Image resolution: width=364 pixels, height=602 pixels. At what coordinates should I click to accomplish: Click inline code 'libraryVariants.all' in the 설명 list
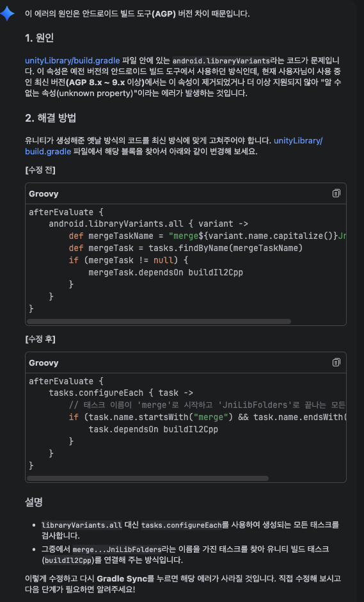(82, 525)
